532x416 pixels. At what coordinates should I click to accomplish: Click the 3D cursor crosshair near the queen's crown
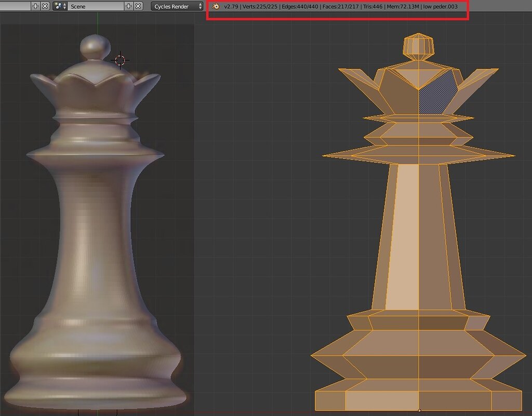pyautogui.click(x=119, y=60)
